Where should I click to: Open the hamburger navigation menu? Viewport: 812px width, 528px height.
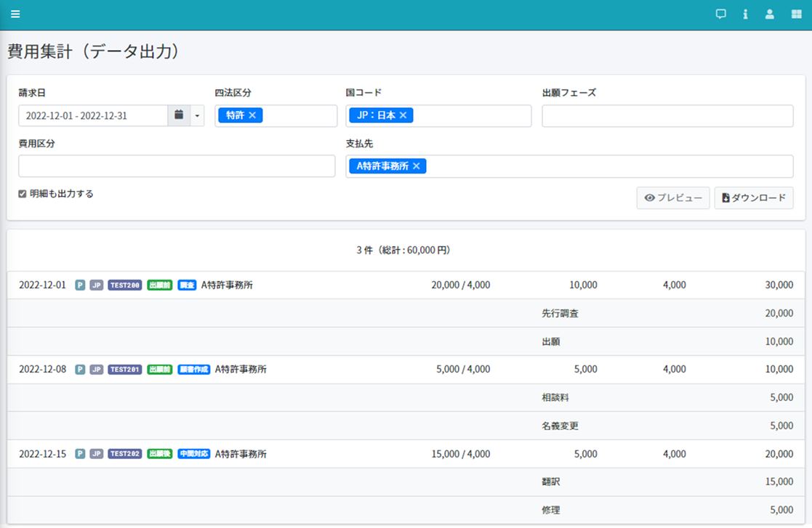(15, 14)
